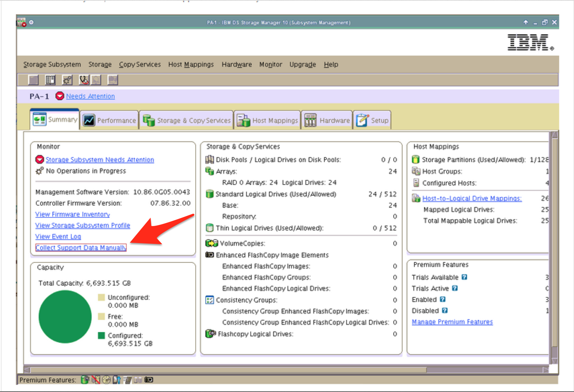This screenshot has width=574, height=392.
Task: Click the Disk Pools row icon
Action: 210,160
